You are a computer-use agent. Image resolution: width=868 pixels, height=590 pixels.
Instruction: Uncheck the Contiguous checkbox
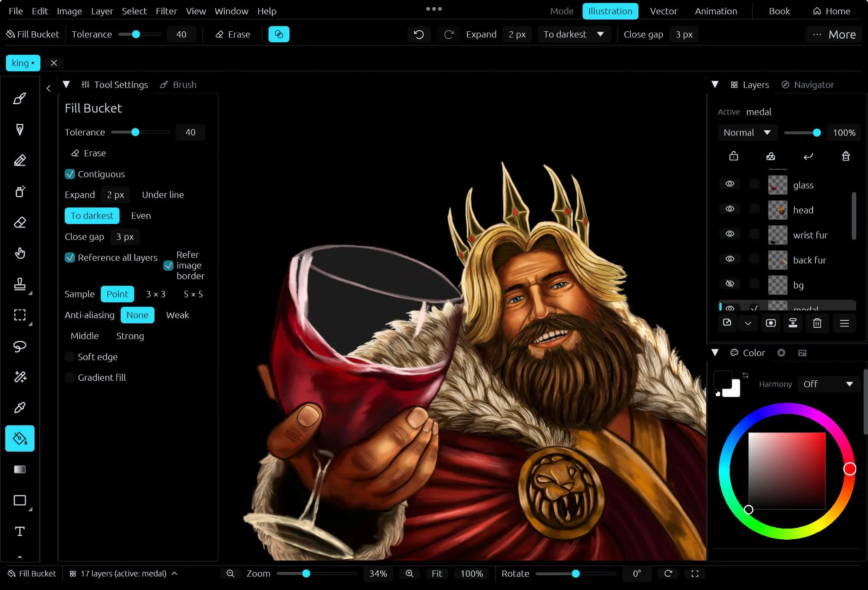(x=69, y=174)
